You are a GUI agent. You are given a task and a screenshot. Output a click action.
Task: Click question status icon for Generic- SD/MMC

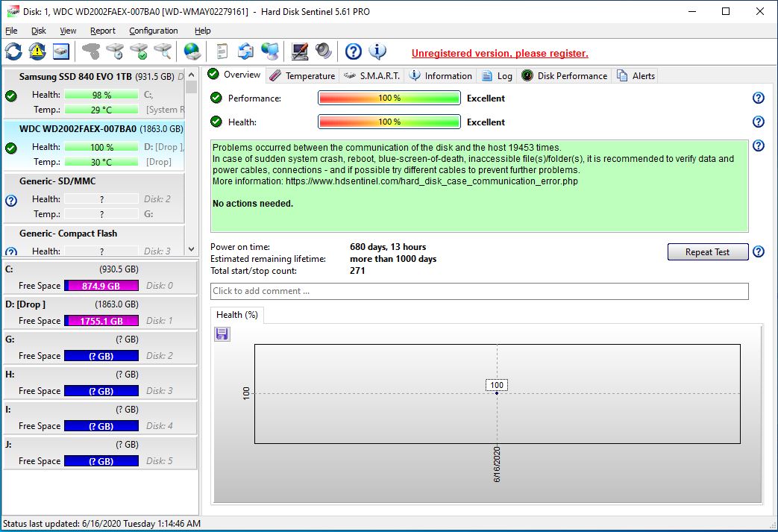pyautogui.click(x=11, y=201)
